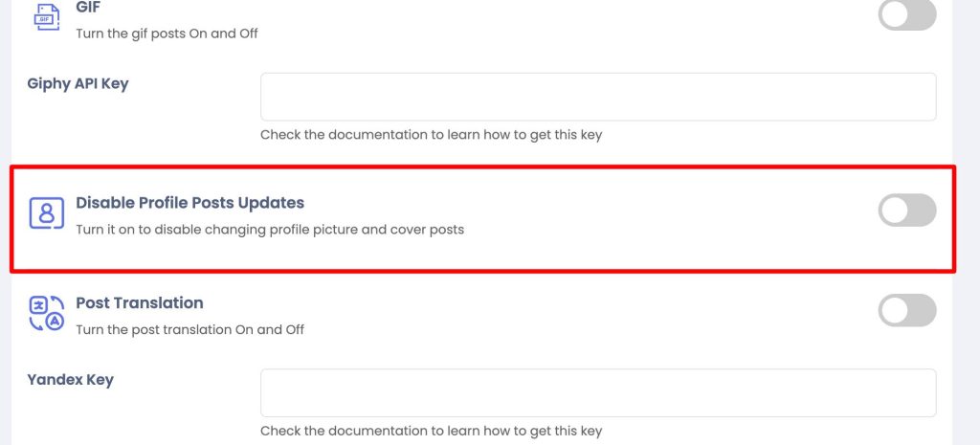
Task: Click the profile picture and cover posts description
Action: pyautogui.click(x=270, y=230)
